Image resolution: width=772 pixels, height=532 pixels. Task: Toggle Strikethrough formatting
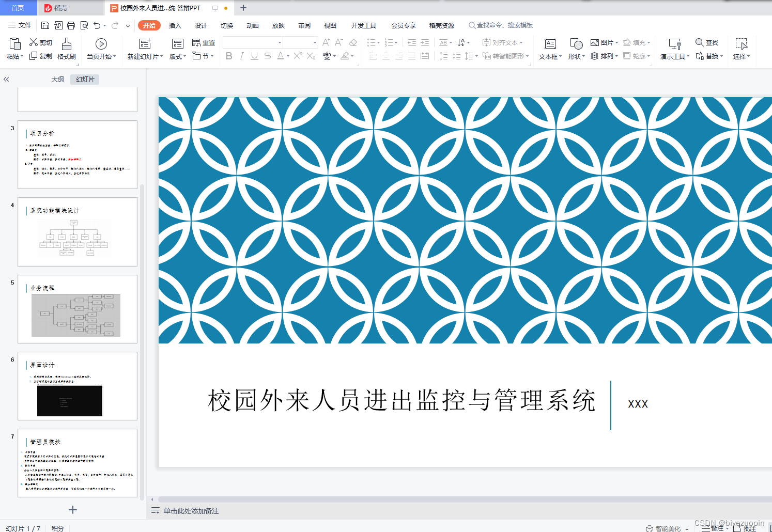[x=267, y=56]
